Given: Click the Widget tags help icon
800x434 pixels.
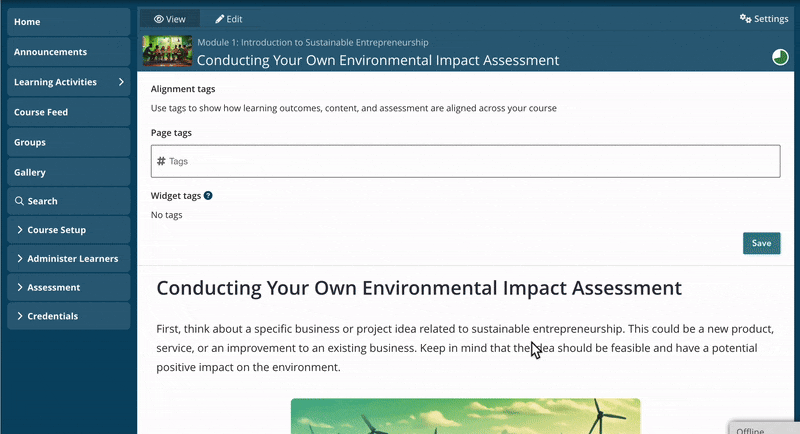Looking at the screenshot, I should (x=208, y=196).
